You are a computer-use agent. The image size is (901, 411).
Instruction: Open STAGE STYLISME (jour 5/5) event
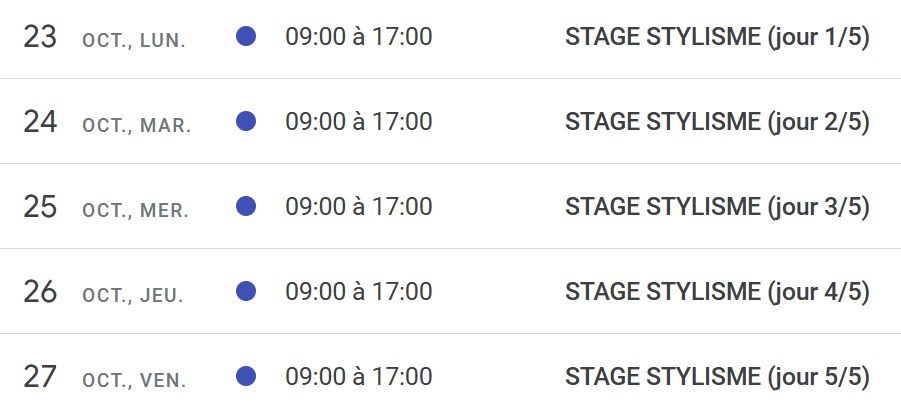(717, 377)
